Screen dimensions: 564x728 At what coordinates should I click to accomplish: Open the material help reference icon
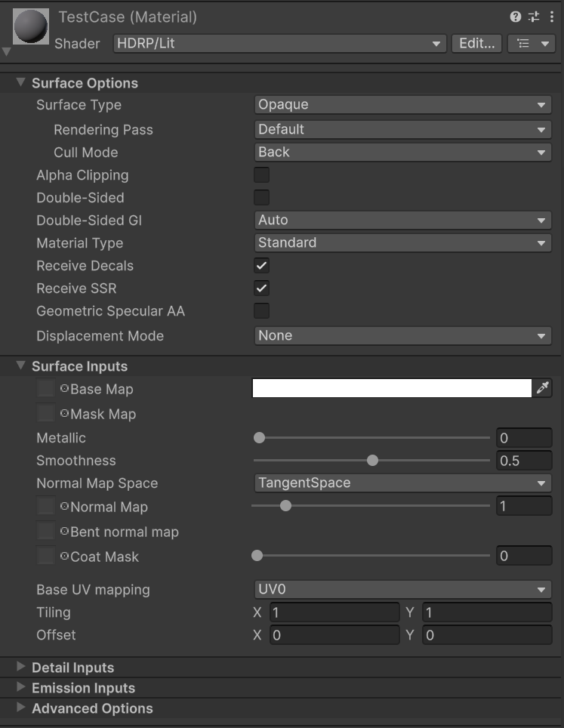(516, 17)
